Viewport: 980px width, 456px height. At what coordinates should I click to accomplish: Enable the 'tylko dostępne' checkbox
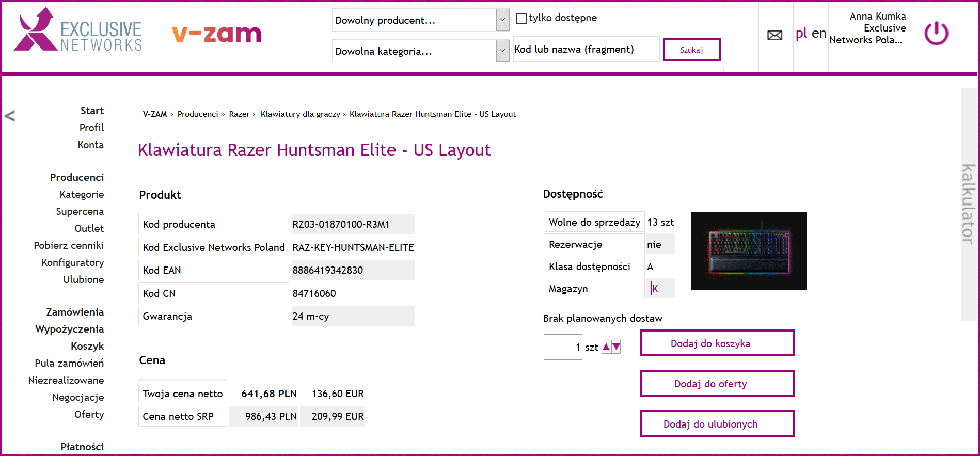[521, 19]
